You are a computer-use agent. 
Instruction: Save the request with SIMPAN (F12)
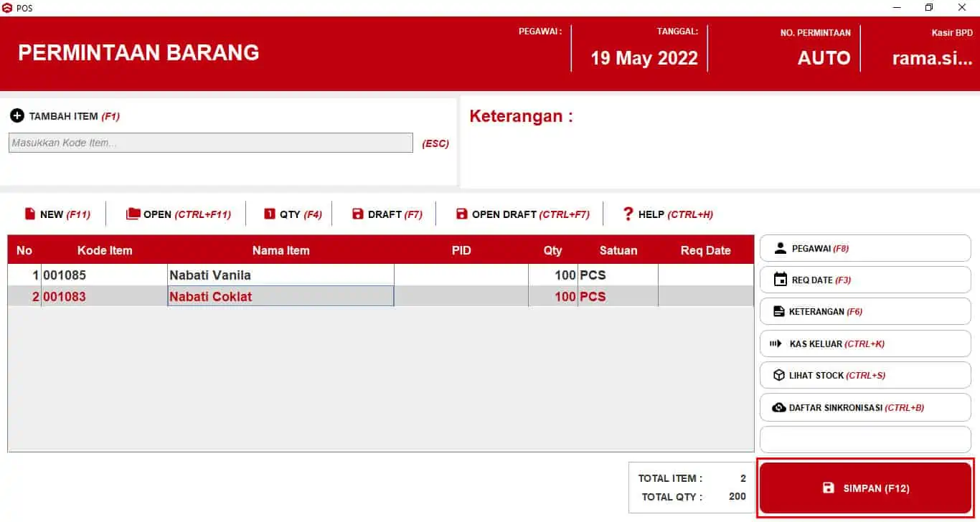pos(865,488)
